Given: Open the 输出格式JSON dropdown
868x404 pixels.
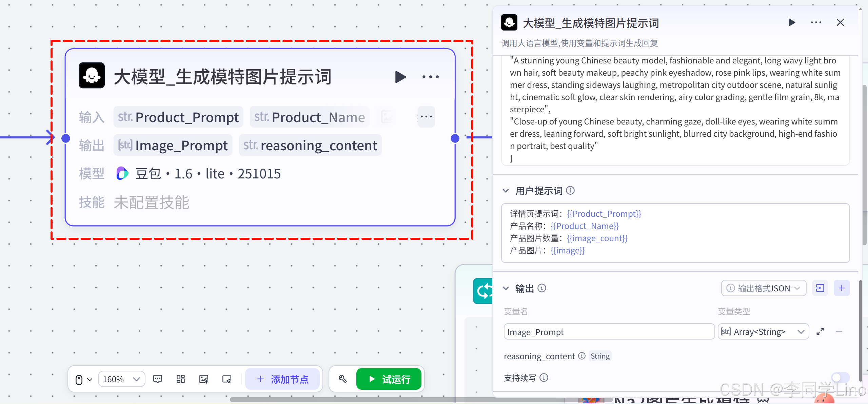Looking at the screenshot, I should (x=764, y=288).
